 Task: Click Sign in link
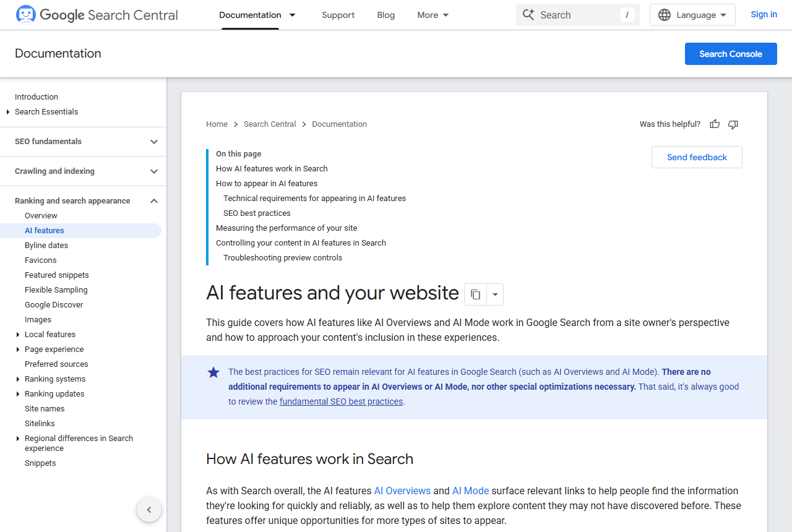click(x=764, y=14)
